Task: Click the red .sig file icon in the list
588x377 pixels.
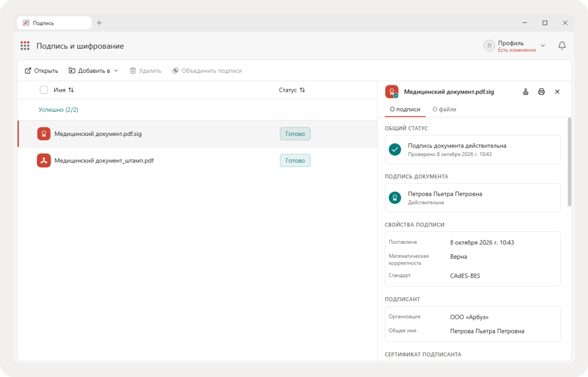Action: [44, 134]
